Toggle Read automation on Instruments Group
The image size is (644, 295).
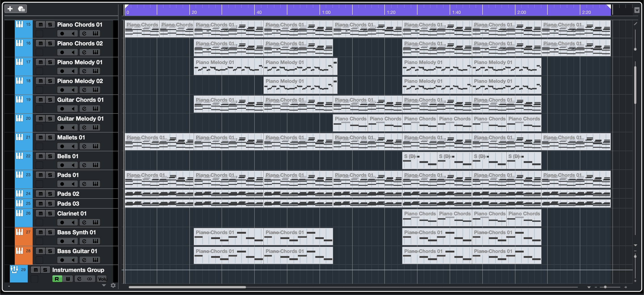pyautogui.click(x=57, y=279)
